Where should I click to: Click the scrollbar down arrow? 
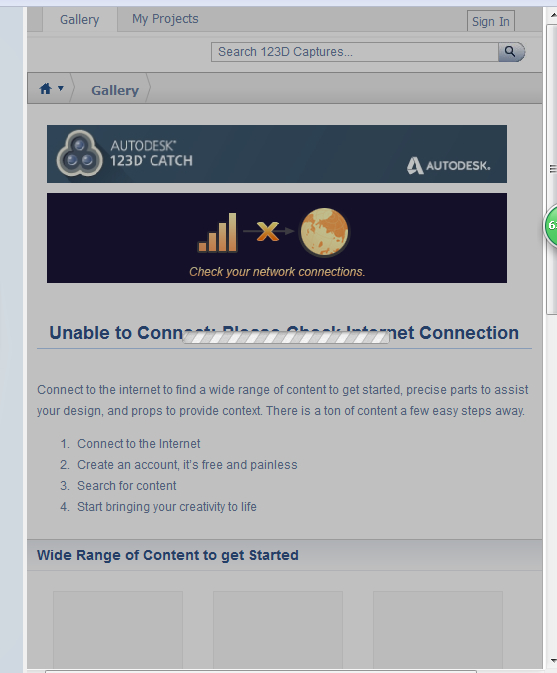tap(553, 661)
